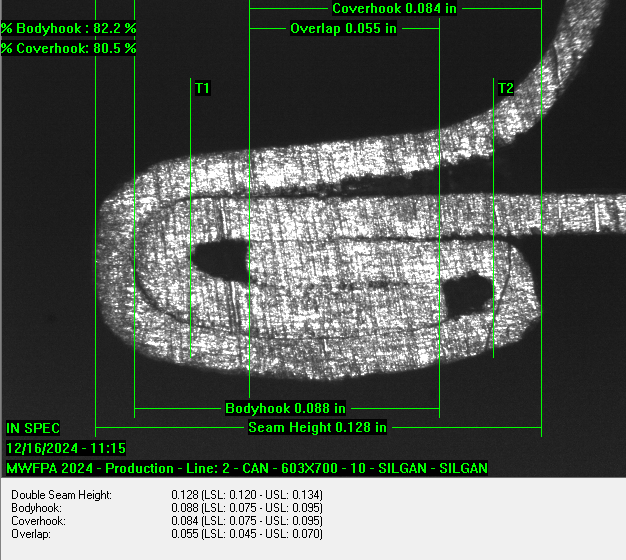This screenshot has width=626, height=560.
Task: Select the Bodyhook: row label in results
Action: pos(36,508)
